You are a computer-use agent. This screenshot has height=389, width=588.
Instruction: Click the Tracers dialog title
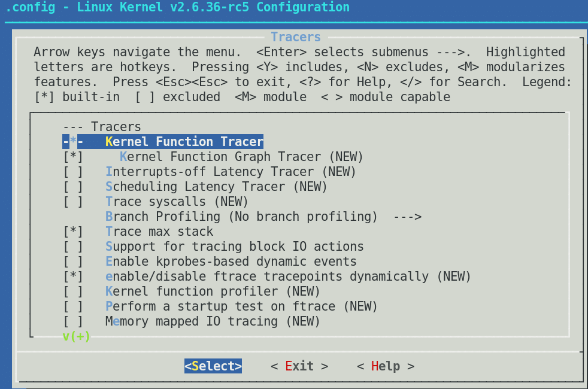click(x=296, y=37)
